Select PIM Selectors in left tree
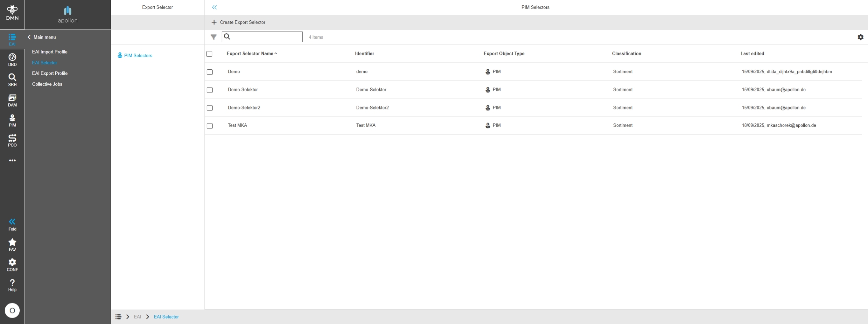 (x=138, y=55)
